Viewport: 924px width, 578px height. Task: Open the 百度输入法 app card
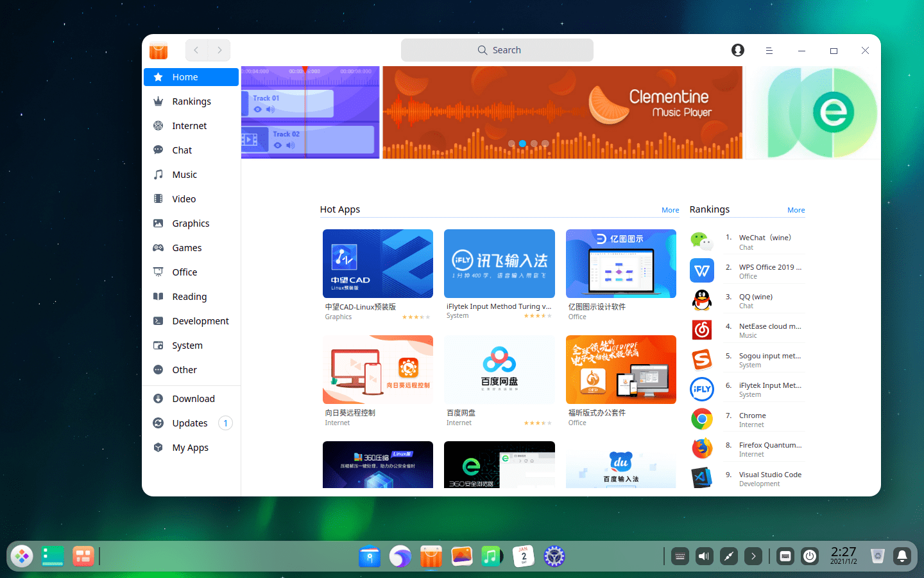click(621, 465)
